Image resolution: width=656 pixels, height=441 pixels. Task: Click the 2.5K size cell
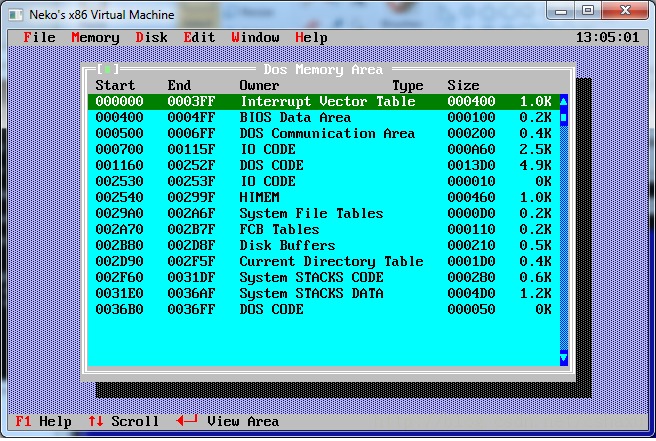click(536, 149)
